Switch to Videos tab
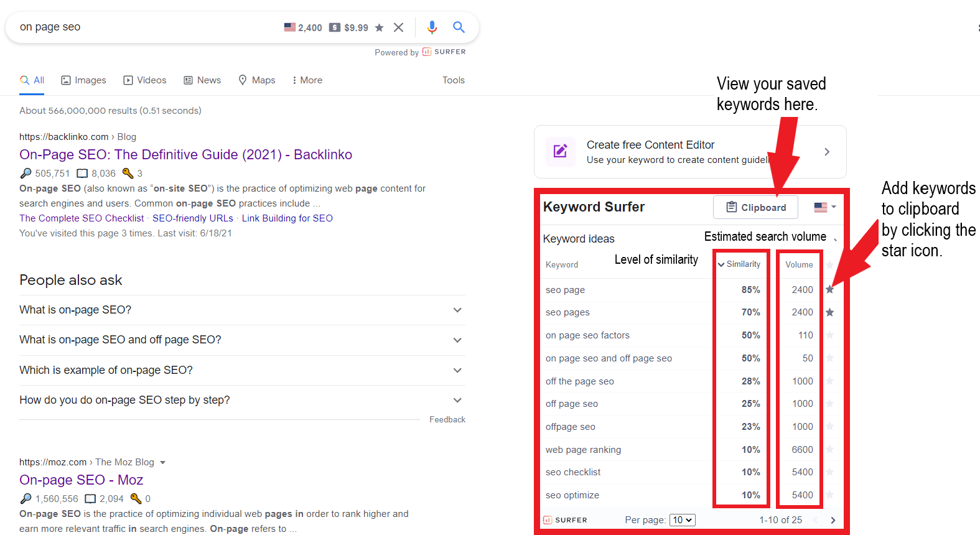980x535 pixels. (x=145, y=80)
